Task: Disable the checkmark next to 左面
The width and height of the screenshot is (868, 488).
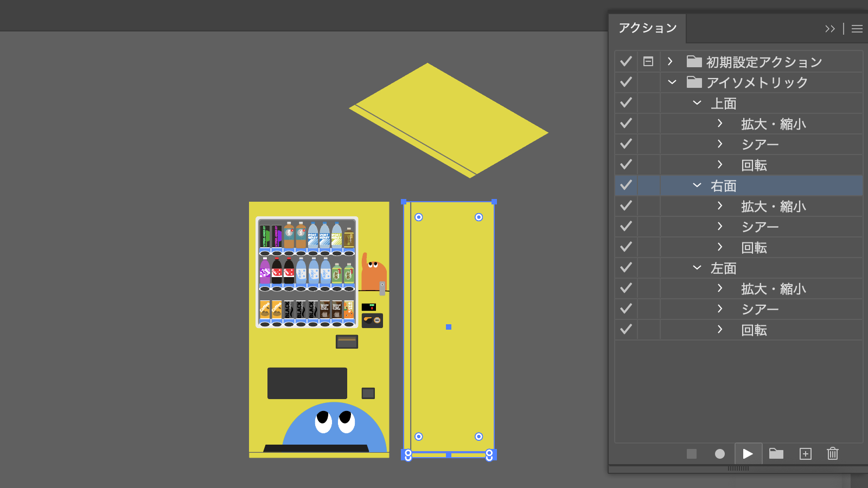Action: click(x=626, y=268)
